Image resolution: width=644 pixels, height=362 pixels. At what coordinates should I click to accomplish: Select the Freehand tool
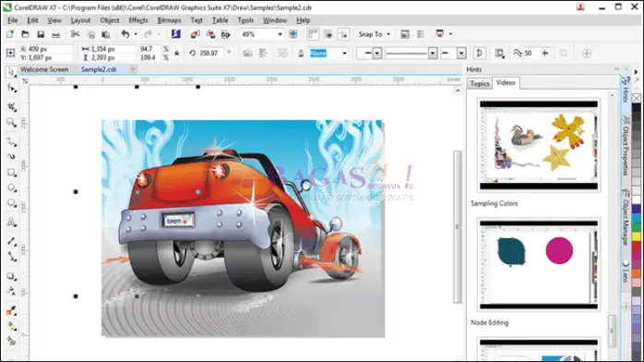pyautogui.click(x=11, y=142)
